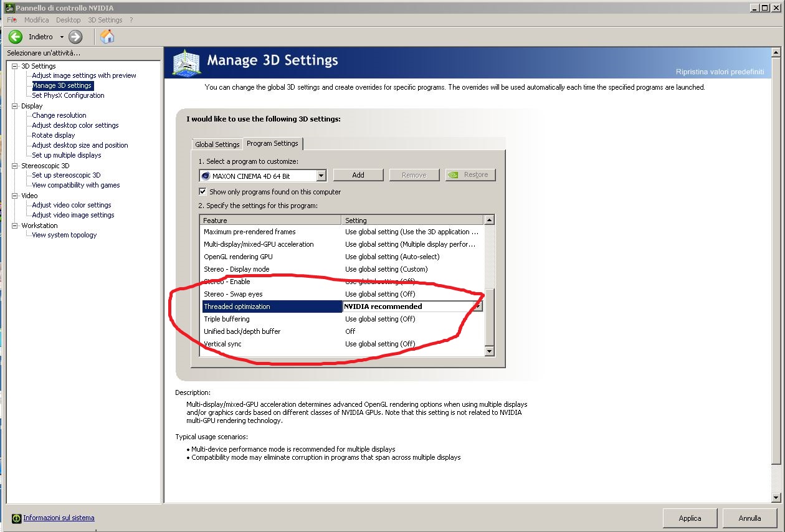Collapse the Video tree node

pyautogui.click(x=14, y=196)
